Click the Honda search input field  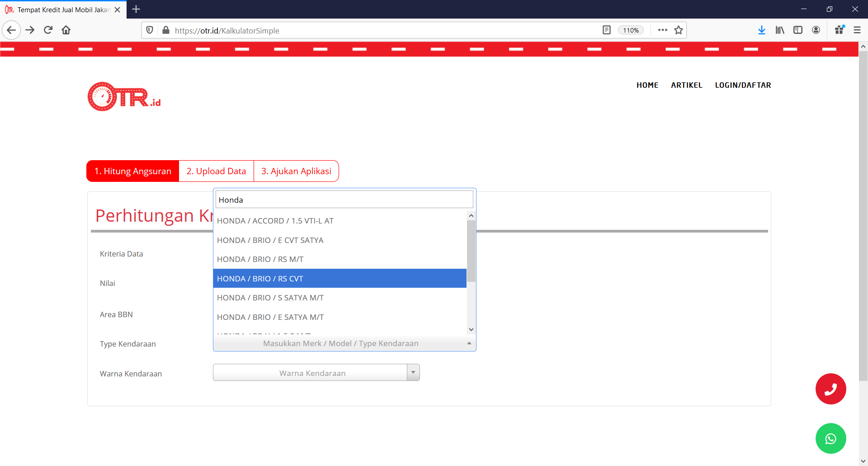[x=344, y=200]
